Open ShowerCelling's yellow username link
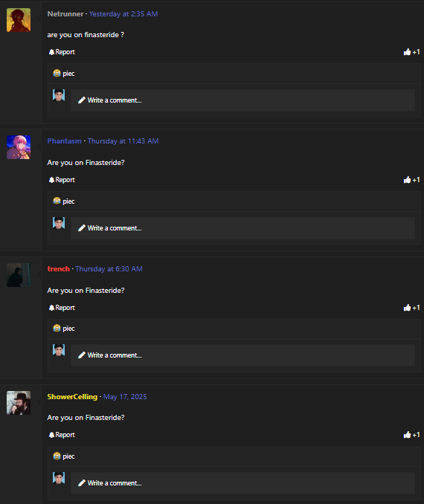 [x=72, y=397]
